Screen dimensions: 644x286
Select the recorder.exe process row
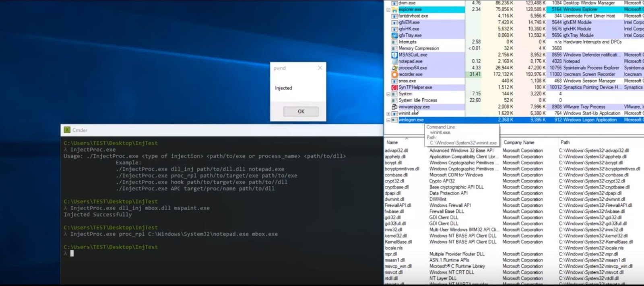(x=514, y=74)
